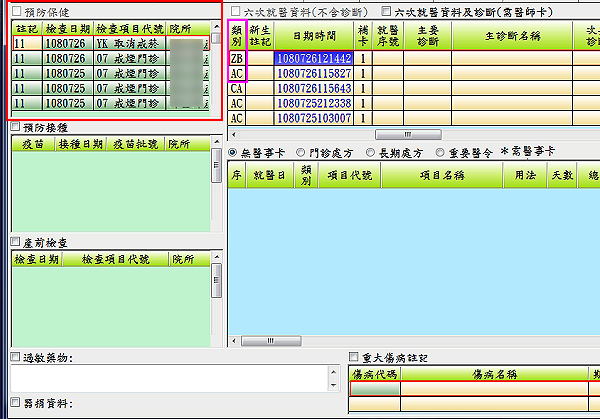
Task: Select the row with 類別 ZB
Action: pos(237,59)
